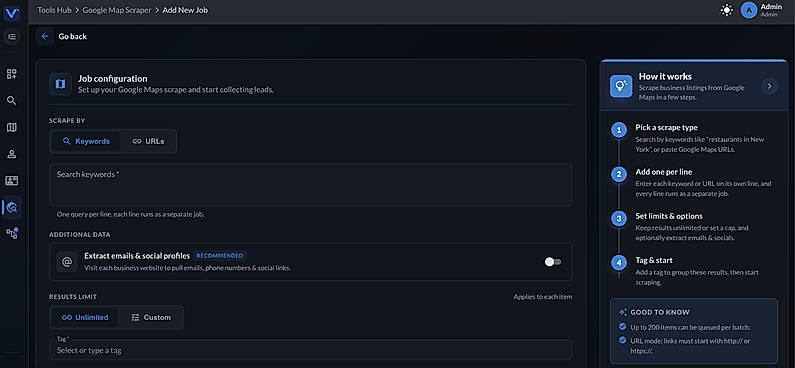Open the dashboard grid-plus sidebar icon

[12, 74]
